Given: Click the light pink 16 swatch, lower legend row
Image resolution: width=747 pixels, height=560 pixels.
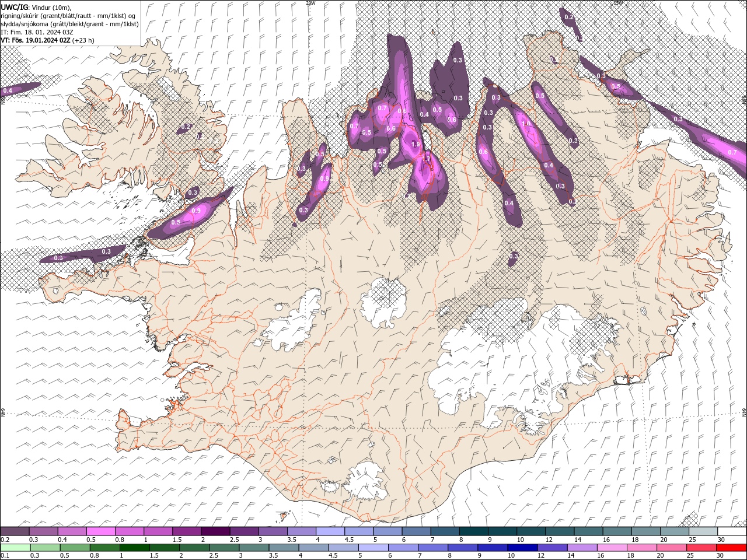Looking at the screenshot, I should click(x=612, y=548).
